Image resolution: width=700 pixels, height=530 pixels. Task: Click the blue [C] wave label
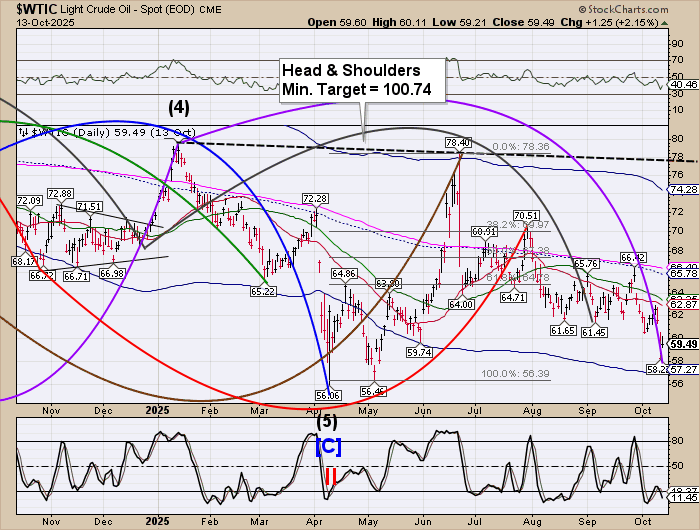click(x=328, y=446)
